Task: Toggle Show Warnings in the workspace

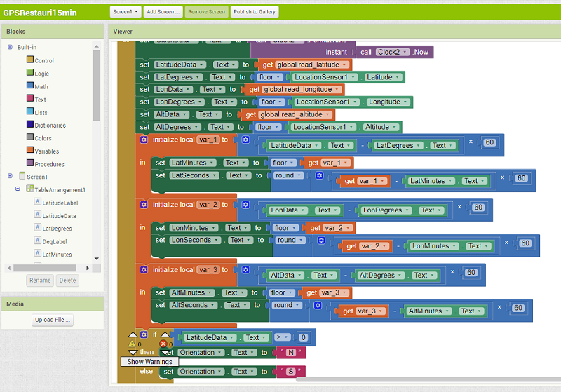Action: tap(149, 362)
